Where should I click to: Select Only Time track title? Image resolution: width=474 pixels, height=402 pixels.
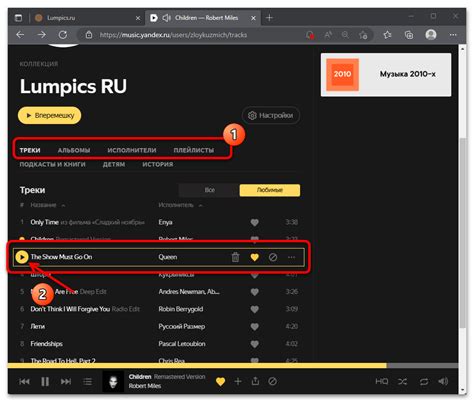tap(44, 222)
